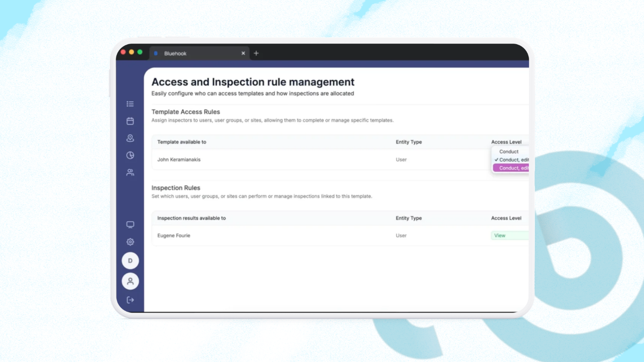Click Access Level header in Template Access table

click(506, 142)
